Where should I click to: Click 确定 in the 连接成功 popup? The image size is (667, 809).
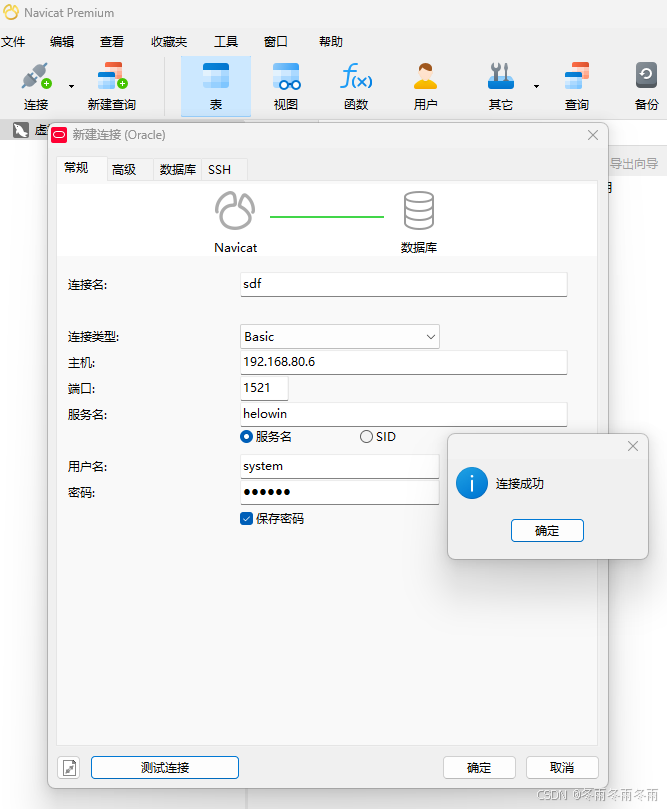coord(547,530)
